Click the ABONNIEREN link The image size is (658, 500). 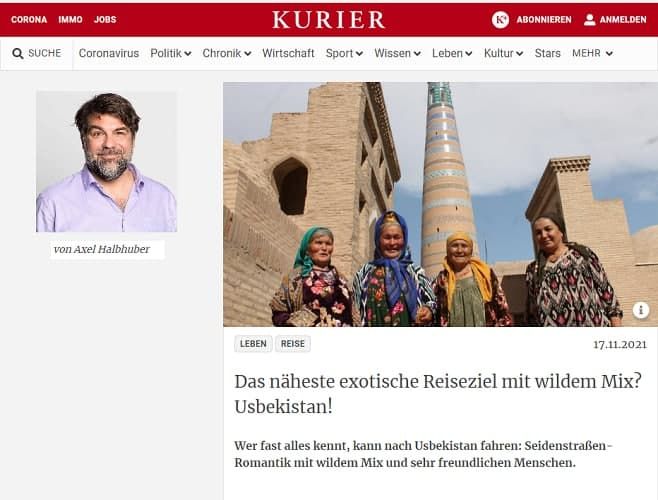(x=544, y=20)
